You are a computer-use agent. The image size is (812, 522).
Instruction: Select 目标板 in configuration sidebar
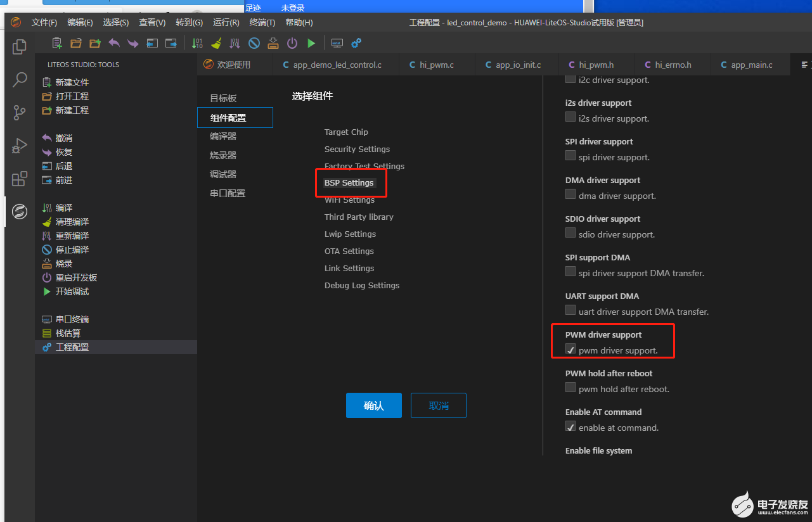[223, 98]
